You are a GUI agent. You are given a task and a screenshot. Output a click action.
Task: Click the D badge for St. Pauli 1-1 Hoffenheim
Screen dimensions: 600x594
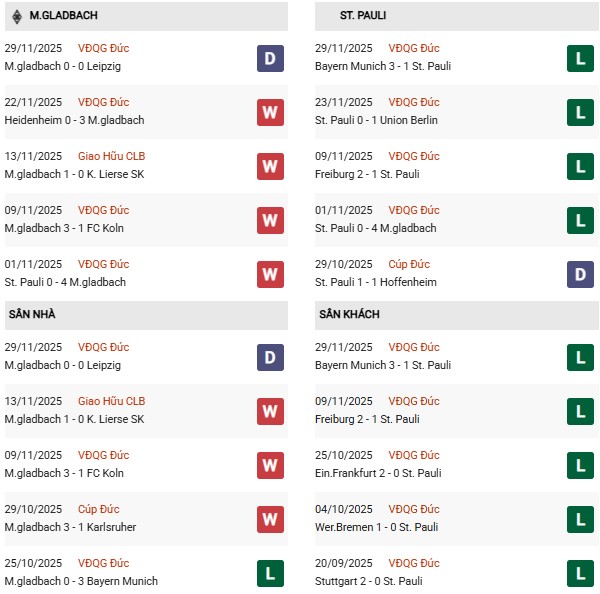(x=580, y=274)
